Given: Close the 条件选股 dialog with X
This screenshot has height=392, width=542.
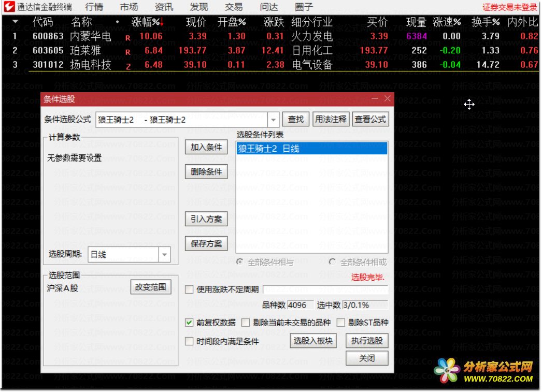Looking at the screenshot, I should click(x=388, y=99).
